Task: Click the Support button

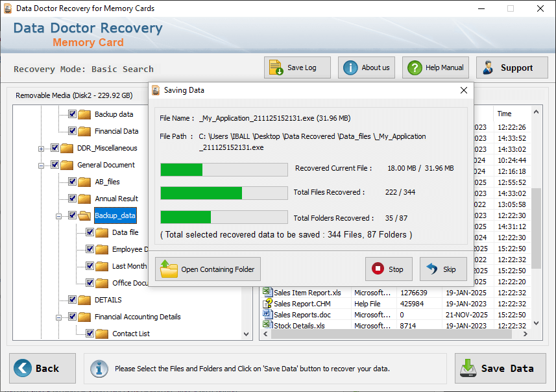Action: coord(512,67)
